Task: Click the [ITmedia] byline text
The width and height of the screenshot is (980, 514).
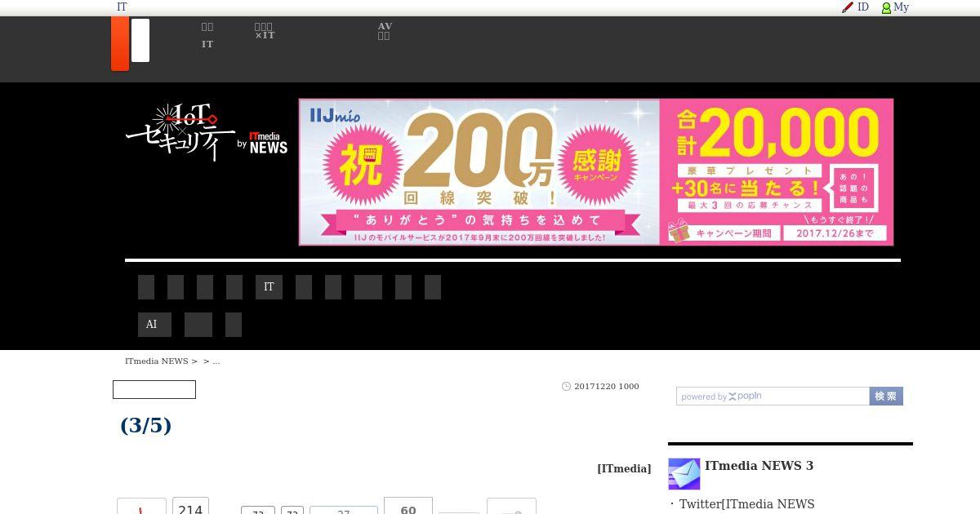Action: pos(624,468)
